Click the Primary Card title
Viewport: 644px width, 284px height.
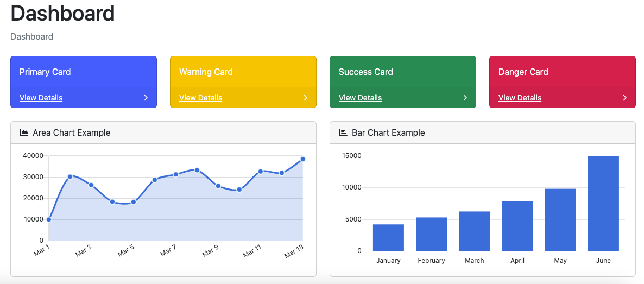[45, 72]
